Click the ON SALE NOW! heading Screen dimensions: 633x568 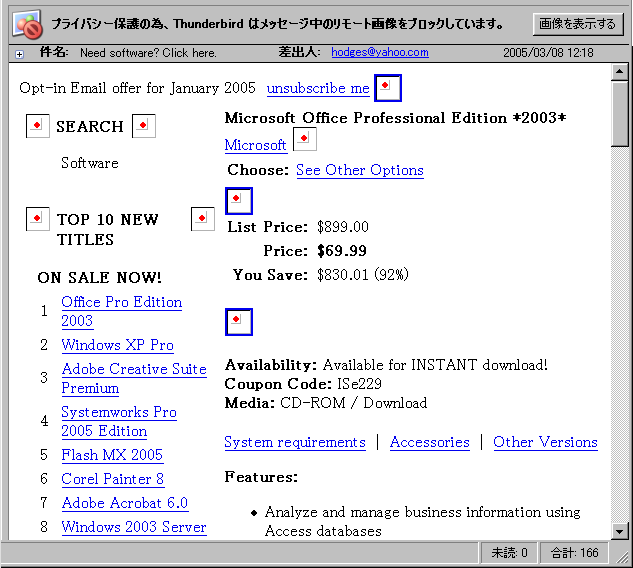coord(99,278)
